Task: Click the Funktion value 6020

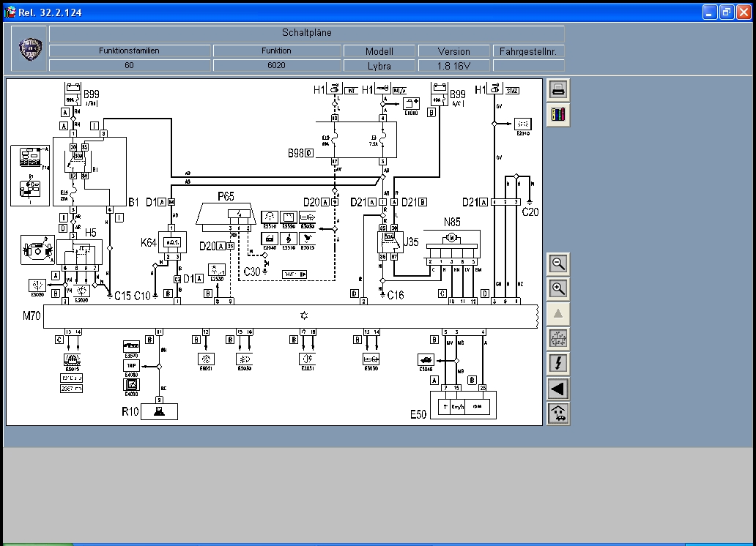Action: (x=277, y=66)
